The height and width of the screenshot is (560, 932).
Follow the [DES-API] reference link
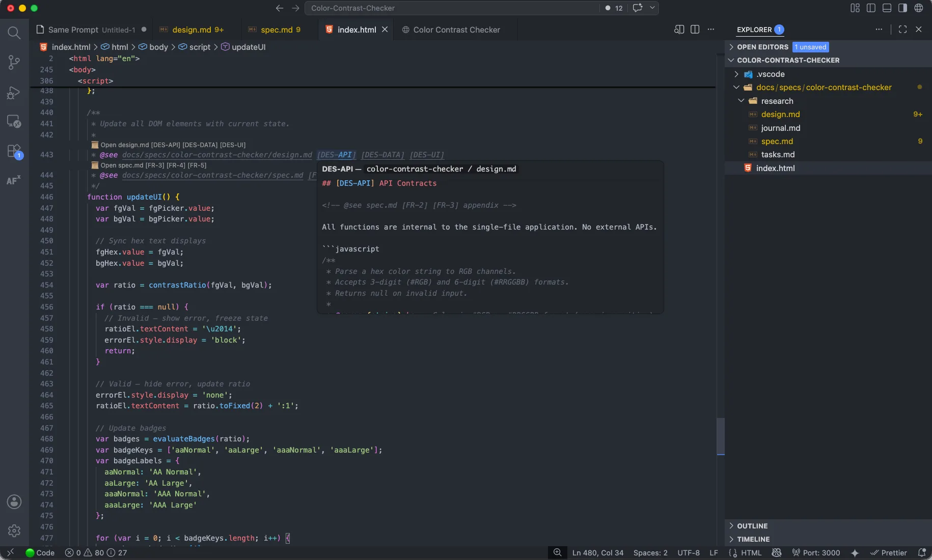336,155
